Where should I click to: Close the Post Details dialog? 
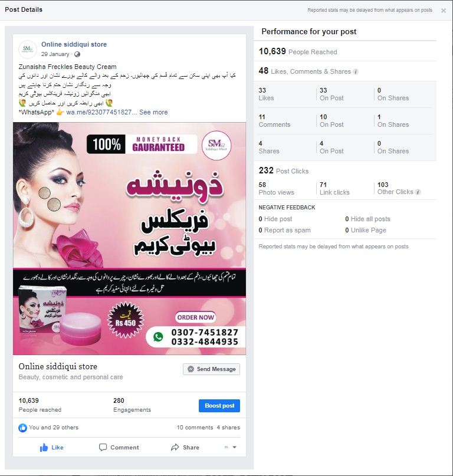tap(444, 11)
